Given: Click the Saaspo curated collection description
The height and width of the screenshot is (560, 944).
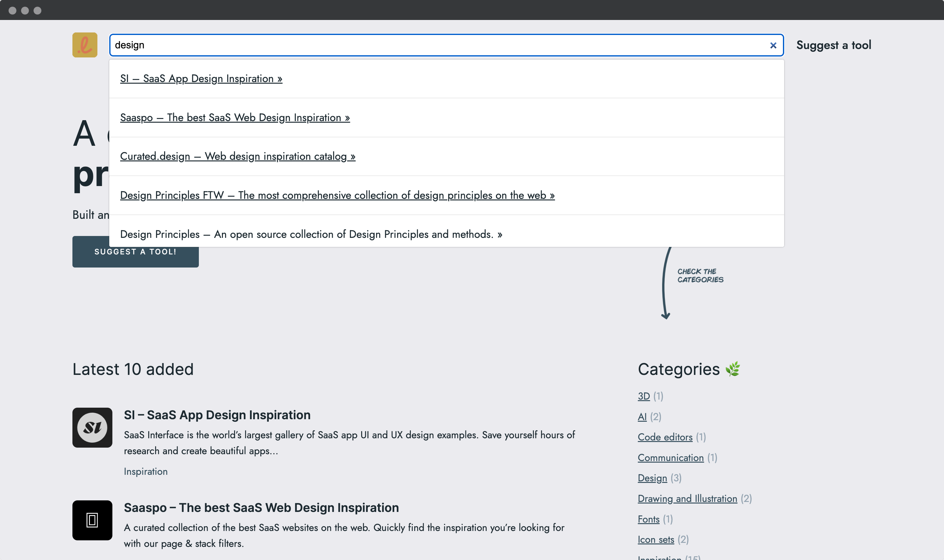Looking at the screenshot, I should pyautogui.click(x=344, y=535).
